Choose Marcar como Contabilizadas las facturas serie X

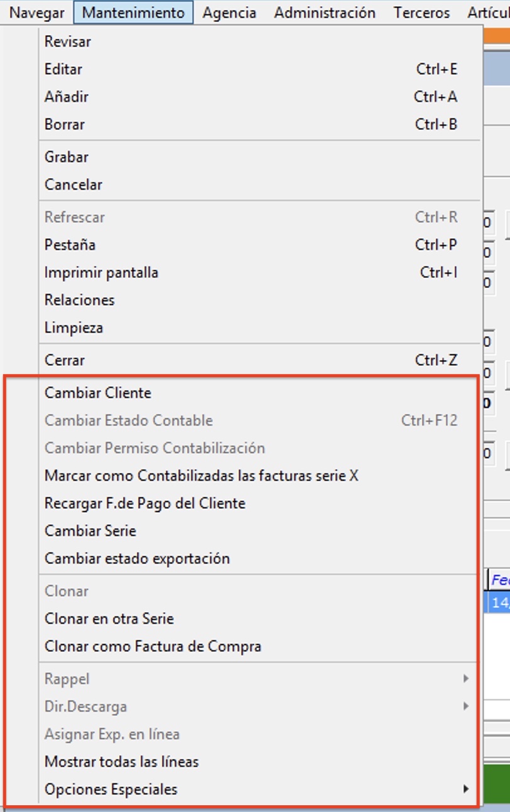201,476
